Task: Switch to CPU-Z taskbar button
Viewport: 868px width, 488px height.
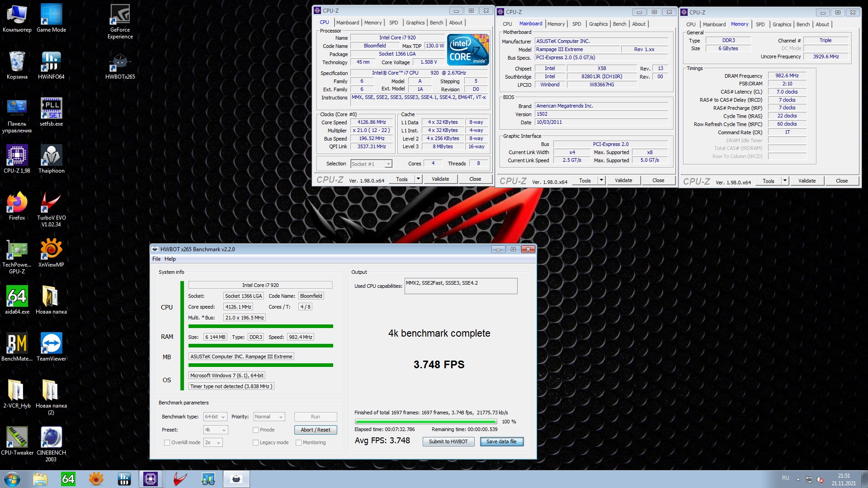Action: pos(150,479)
